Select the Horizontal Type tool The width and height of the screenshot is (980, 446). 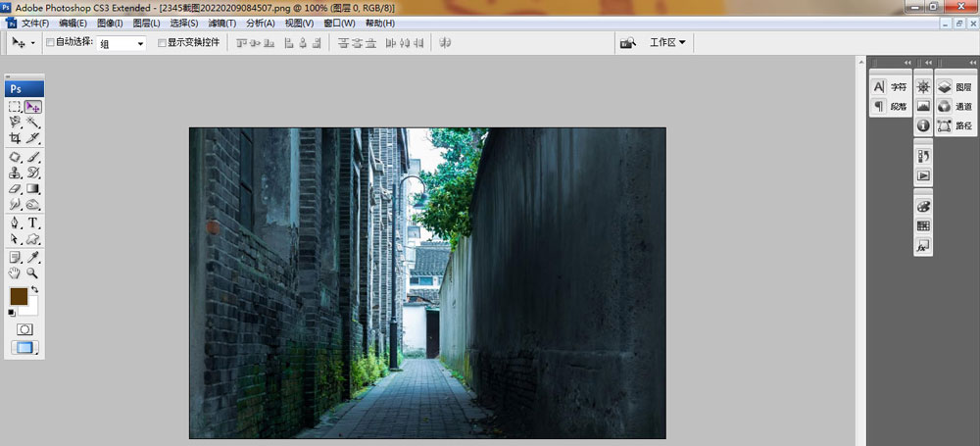[x=33, y=223]
